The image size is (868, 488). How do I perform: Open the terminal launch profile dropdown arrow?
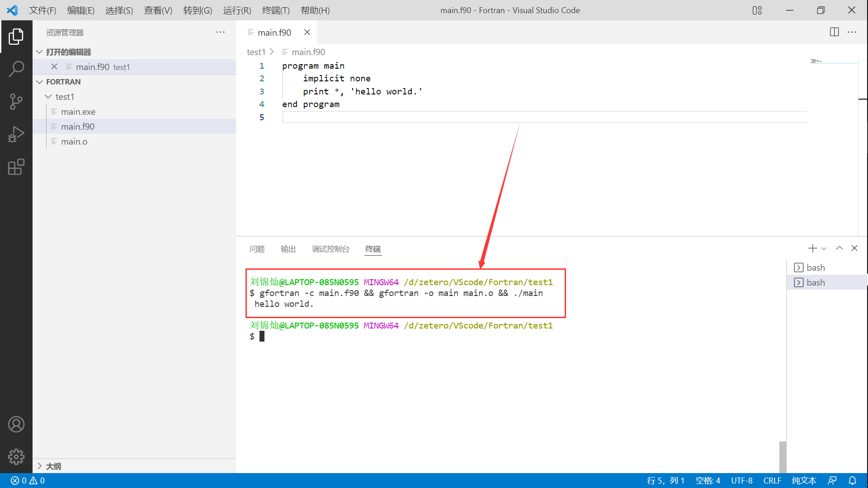click(824, 249)
